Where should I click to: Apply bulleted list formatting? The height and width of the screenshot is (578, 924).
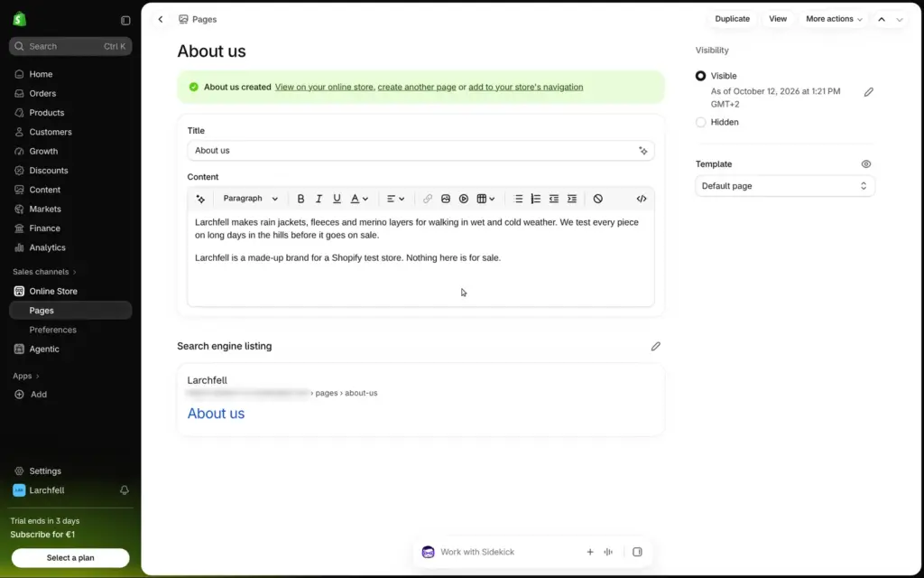coord(518,199)
